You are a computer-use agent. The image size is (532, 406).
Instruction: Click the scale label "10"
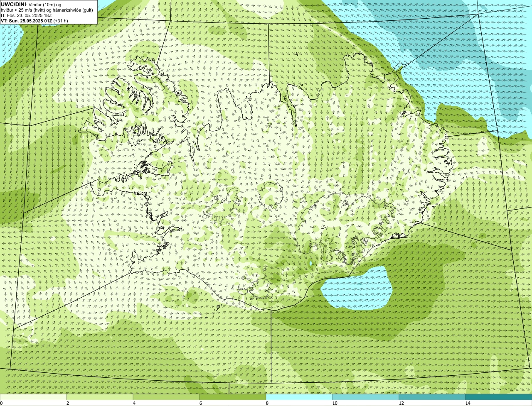pos(335,403)
